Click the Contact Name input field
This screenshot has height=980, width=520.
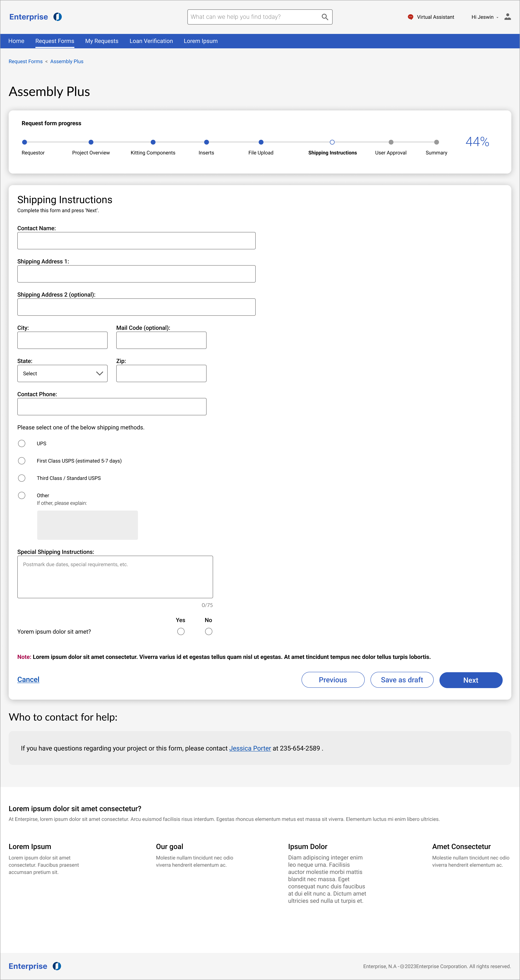coord(136,241)
